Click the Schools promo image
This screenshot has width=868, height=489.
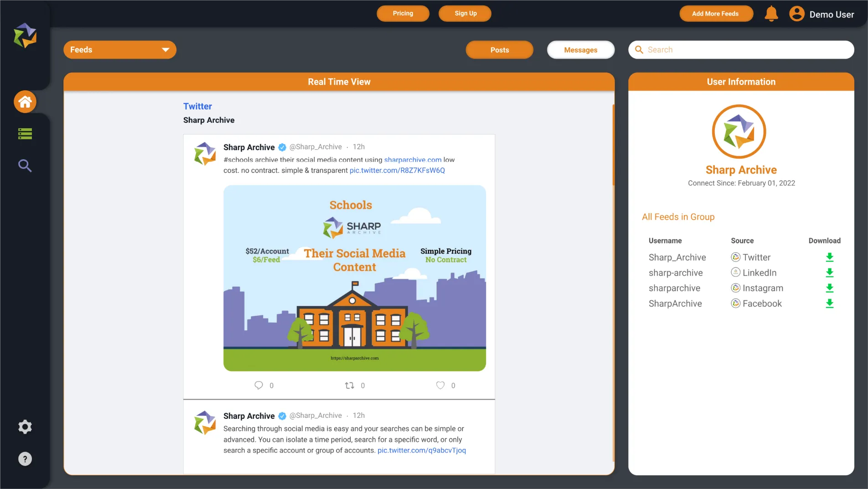coord(355,278)
